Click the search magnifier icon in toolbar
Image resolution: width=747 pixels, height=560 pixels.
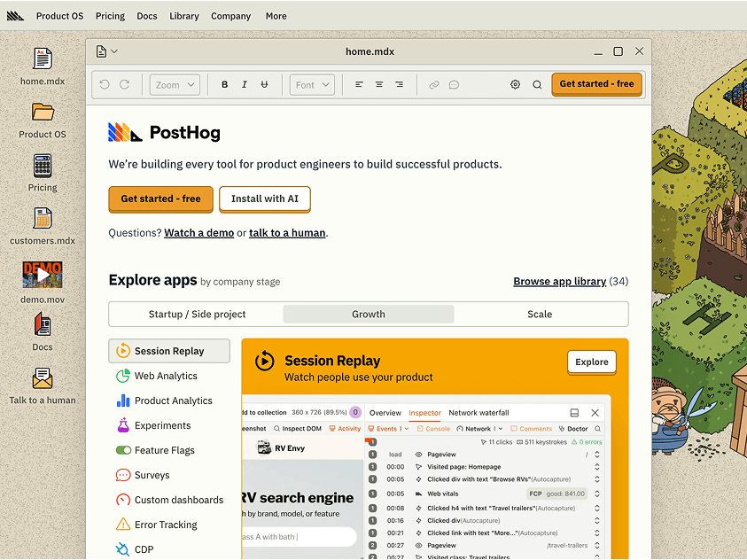[537, 85]
